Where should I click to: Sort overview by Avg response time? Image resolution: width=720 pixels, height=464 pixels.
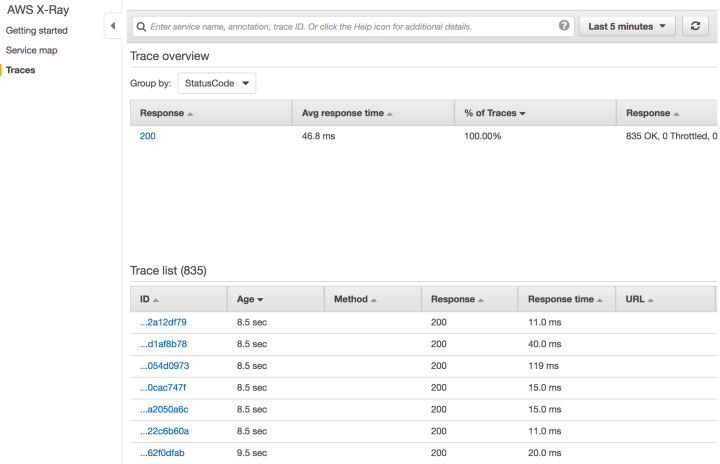tap(373, 113)
